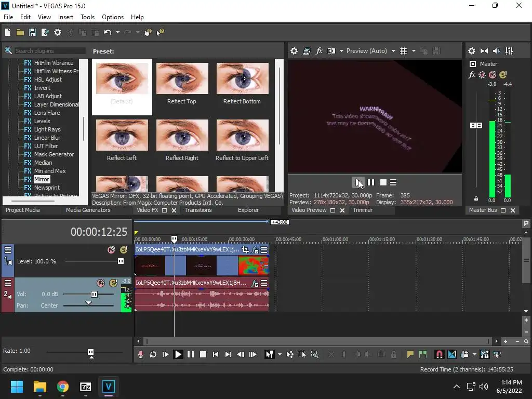This screenshot has width=532, height=399.
Task: Open audio event hamburger menu
Action: coord(264,283)
